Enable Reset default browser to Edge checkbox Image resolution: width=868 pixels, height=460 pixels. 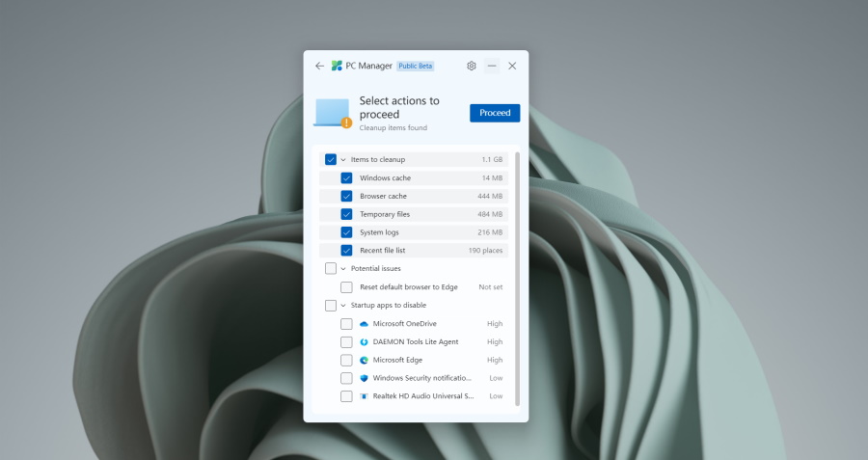(x=346, y=287)
